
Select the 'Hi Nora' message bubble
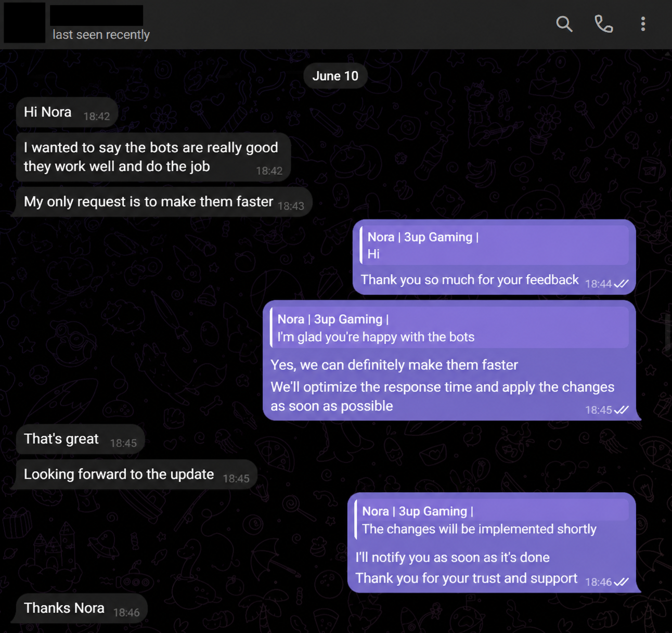[67, 112]
